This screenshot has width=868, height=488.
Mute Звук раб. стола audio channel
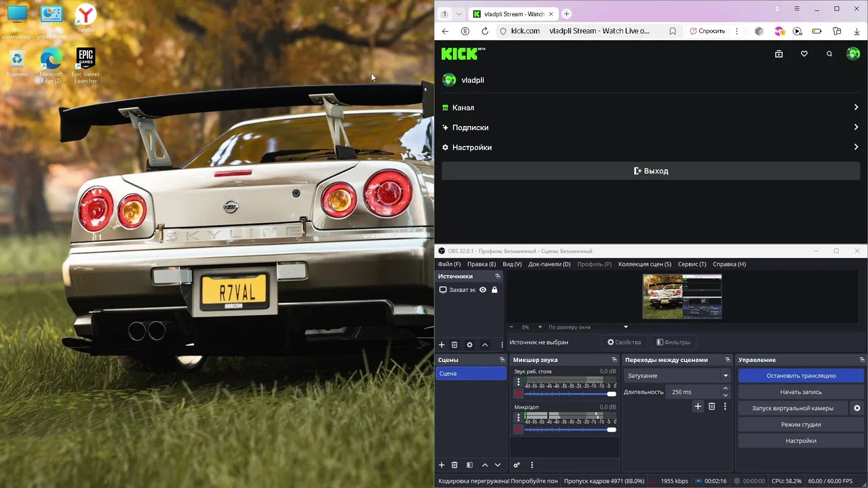click(518, 394)
